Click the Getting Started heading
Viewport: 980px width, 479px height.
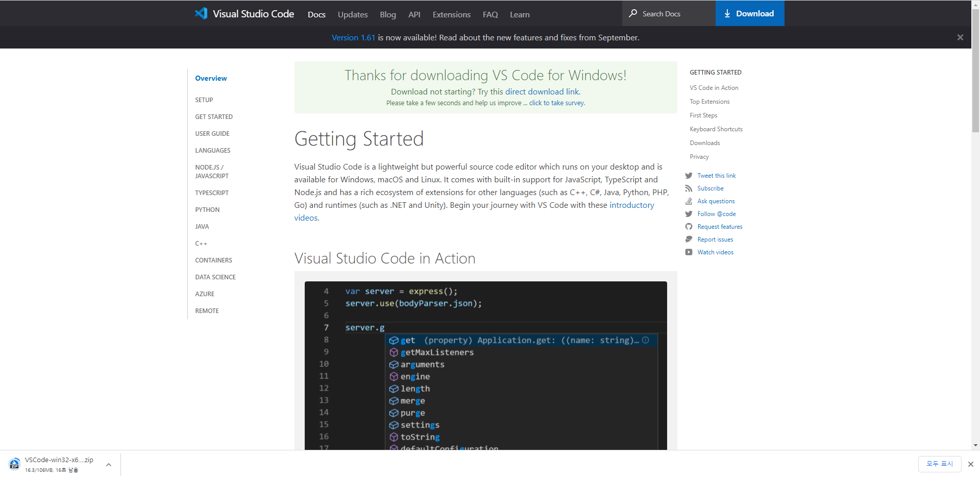pos(359,139)
